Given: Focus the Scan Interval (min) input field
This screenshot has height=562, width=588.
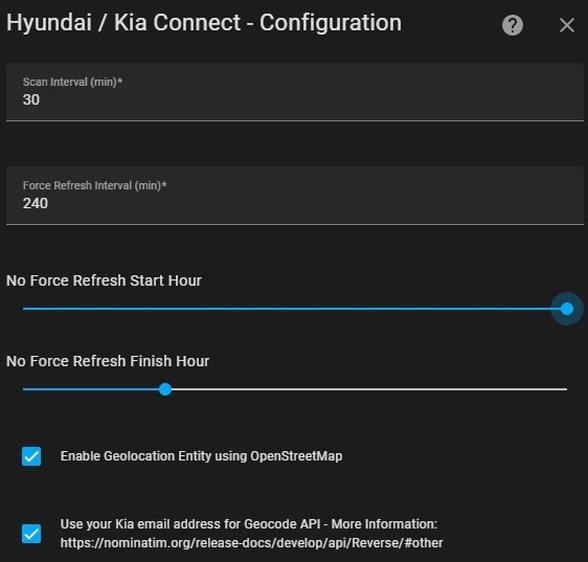Looking at the screenshot, I should pos(295,92).
